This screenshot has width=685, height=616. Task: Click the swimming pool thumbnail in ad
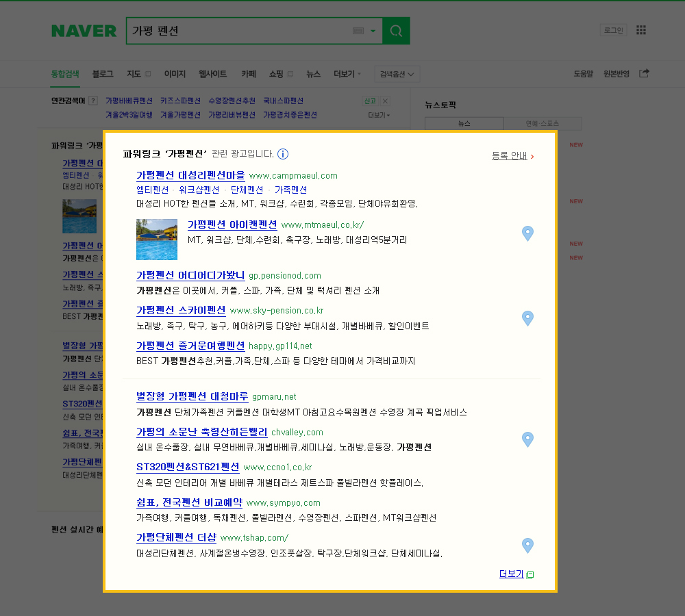pos(157,240)
